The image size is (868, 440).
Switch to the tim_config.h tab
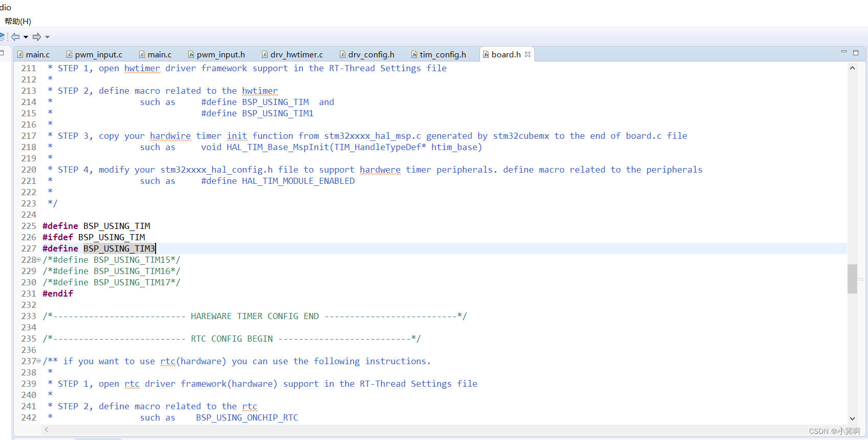pos(439,54)
